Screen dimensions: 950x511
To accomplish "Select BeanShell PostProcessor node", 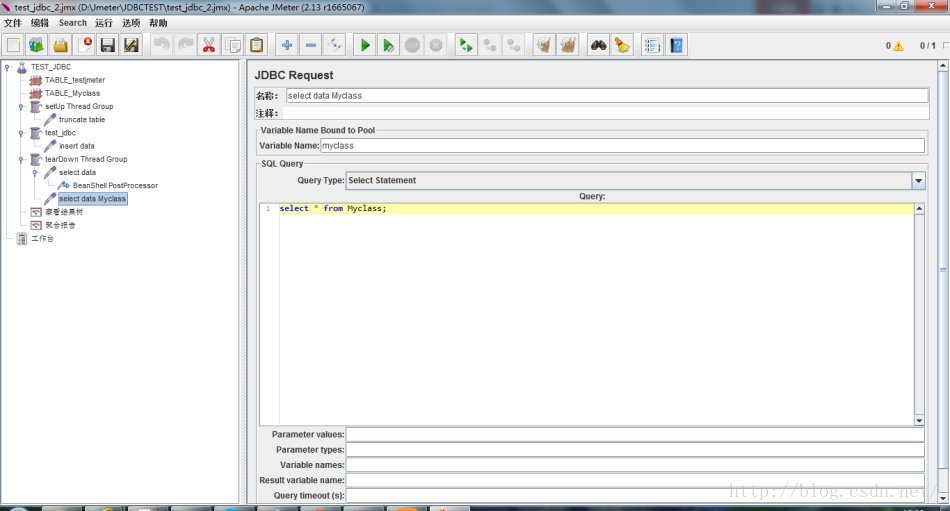I will (115, 185).
